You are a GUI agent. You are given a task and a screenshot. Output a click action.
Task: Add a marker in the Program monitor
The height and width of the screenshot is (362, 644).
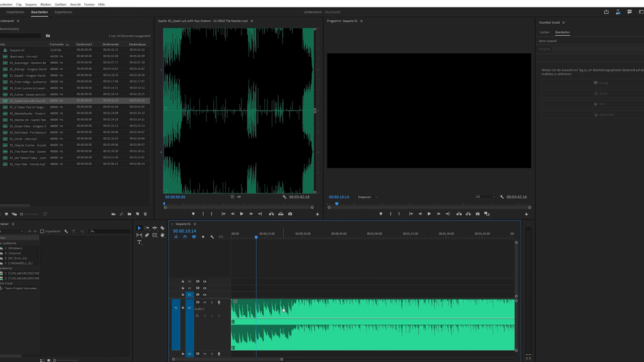point(380,214)
